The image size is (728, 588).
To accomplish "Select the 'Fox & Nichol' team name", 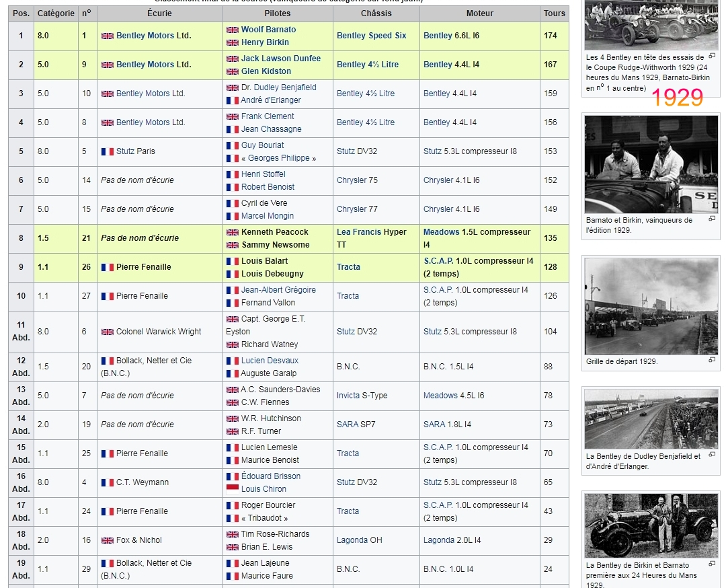I will pos(139,540).
